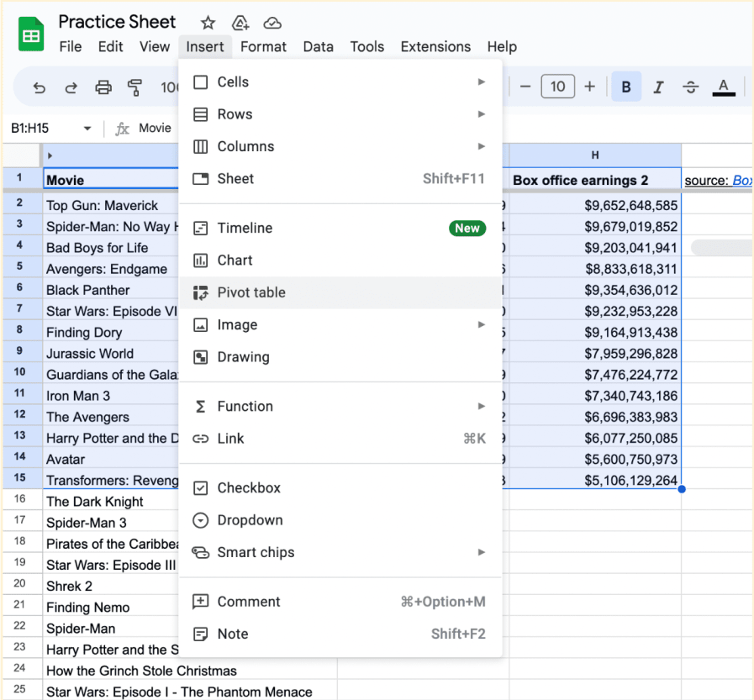Click the Movie header cell

click(111, 180)
